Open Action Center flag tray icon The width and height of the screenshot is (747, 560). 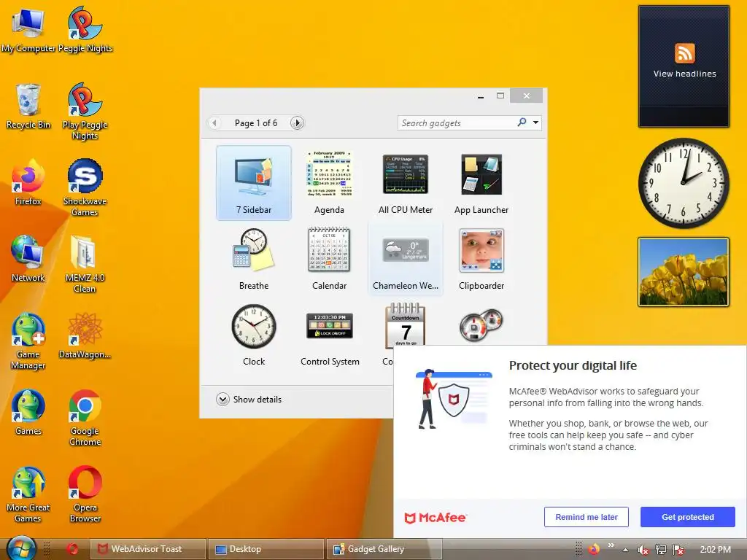pos(678,550)
